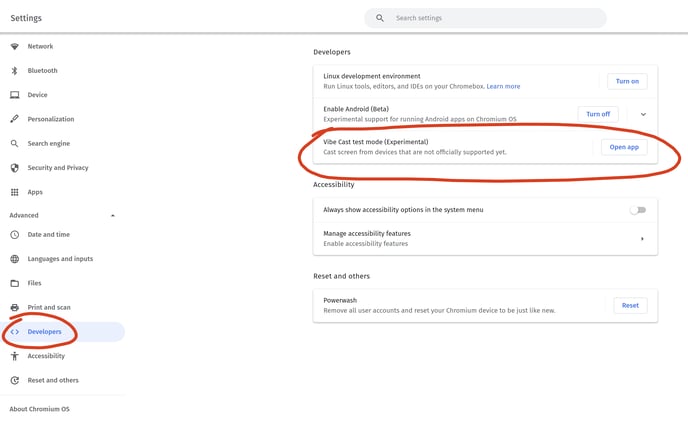Screen dimensions: 688x426
Task: Click the Learn more link
Action: tap(503, 87)
